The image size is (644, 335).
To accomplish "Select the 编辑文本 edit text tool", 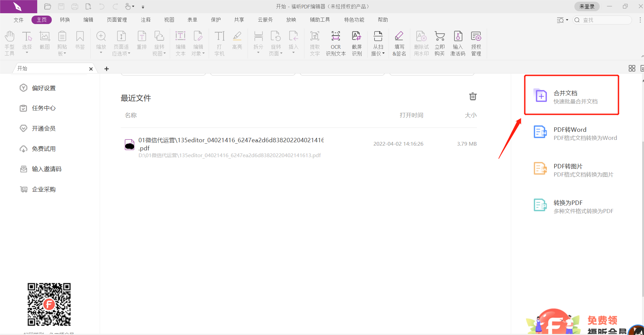I will click(180, 43).
